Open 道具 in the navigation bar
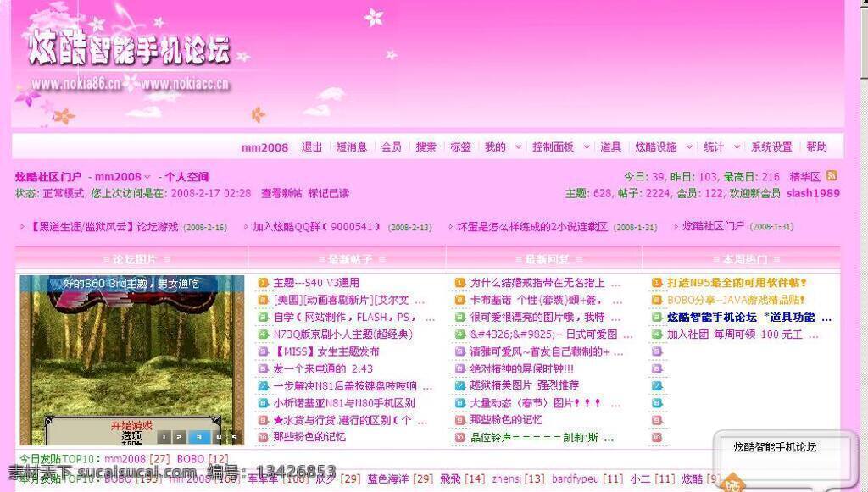 [610, 147]
